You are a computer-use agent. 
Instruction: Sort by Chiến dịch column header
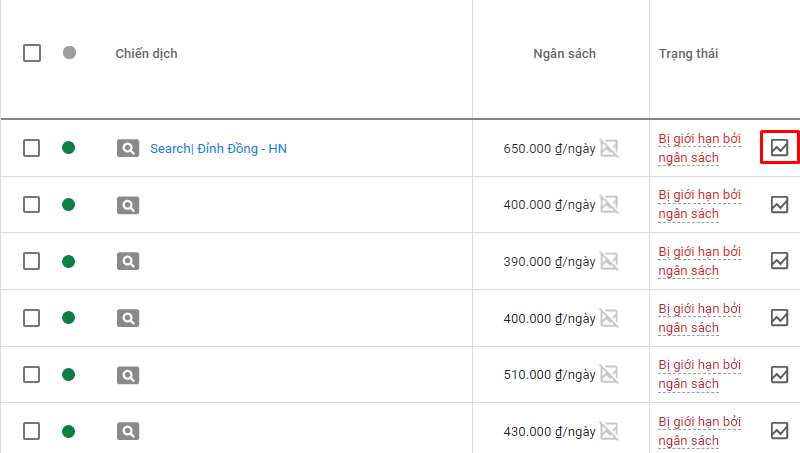(146, 53)
